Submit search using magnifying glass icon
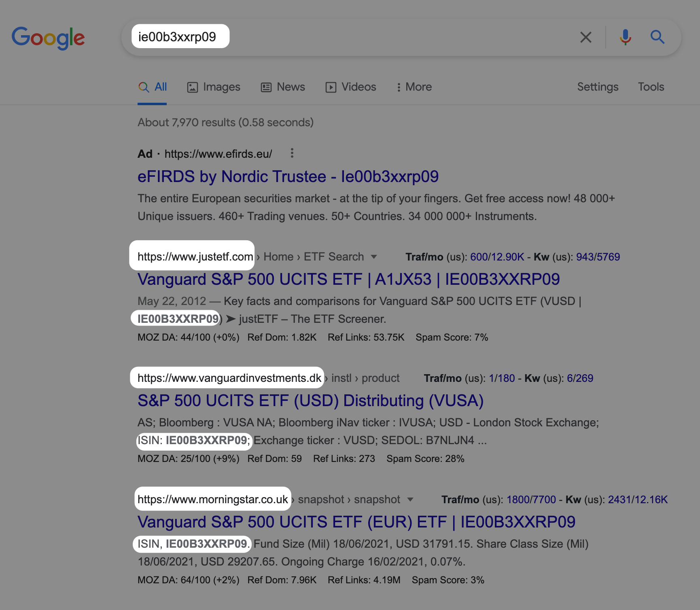 coord(658,37)
